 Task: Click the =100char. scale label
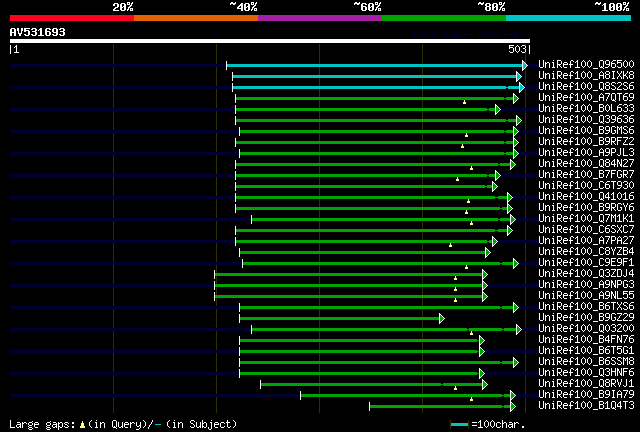tap(498, 424)
